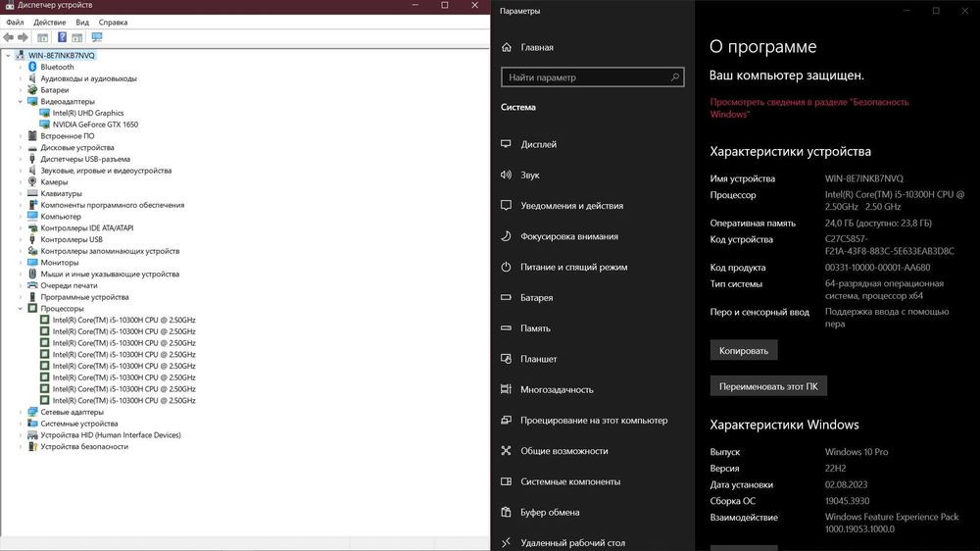
Task: Select Контроллеры запоминающих устройств tree item
Action: pyautogui.click(x=110, y=251)
